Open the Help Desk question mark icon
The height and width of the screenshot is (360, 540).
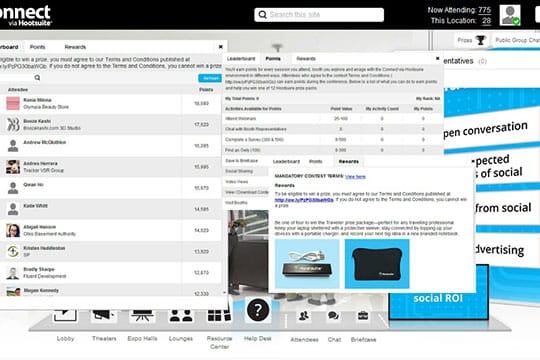click(x=258, y=310)
